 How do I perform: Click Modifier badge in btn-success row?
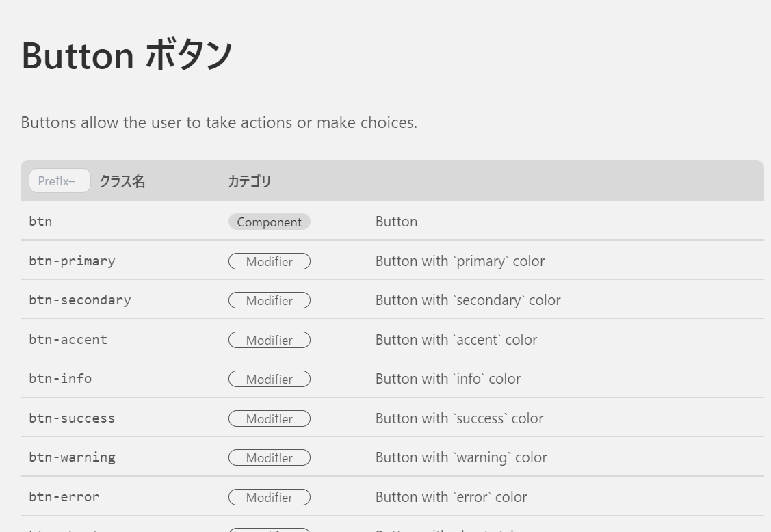[x=270, y=419]
